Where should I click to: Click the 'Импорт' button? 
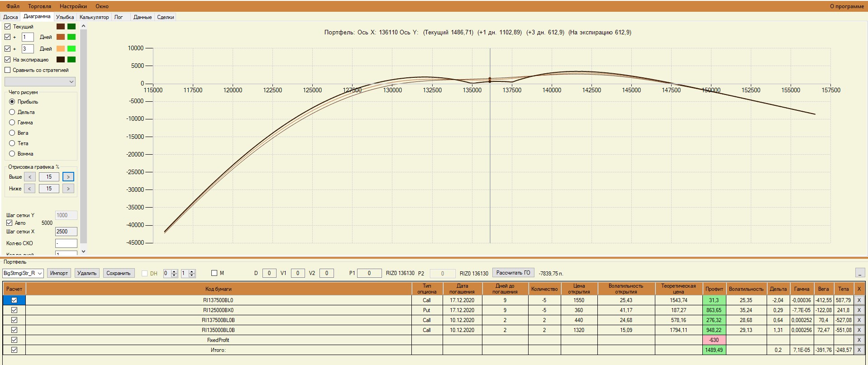click(59, 273)
